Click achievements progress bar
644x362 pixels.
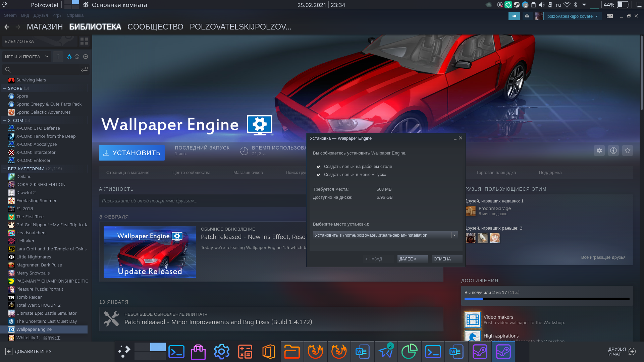click(x=547, y=299)
